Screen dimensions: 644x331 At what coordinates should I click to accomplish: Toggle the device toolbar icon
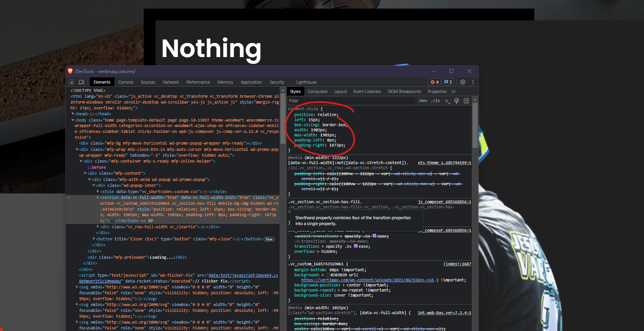81,82
